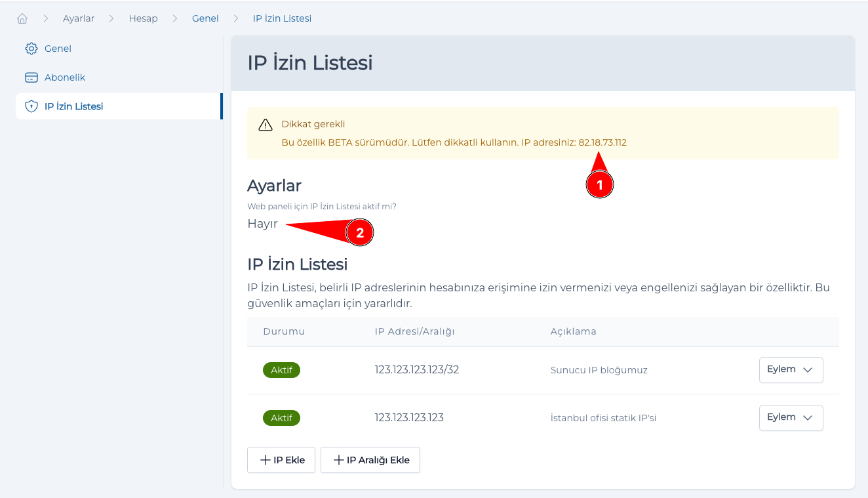Click the plus icon on IP Ekle button
Viewport: 868px width, 498px height.
(x=264, y=459)
